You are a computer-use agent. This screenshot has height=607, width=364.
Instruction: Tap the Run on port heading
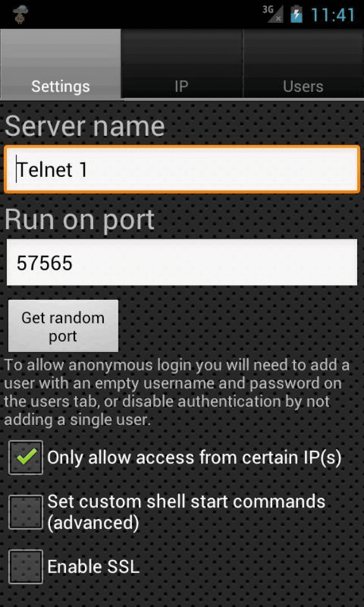pos(80,220)
